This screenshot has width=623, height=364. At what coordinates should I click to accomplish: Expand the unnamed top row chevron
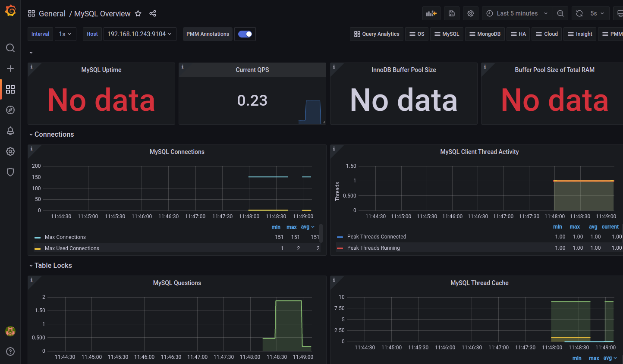click(x=31, y=53)
